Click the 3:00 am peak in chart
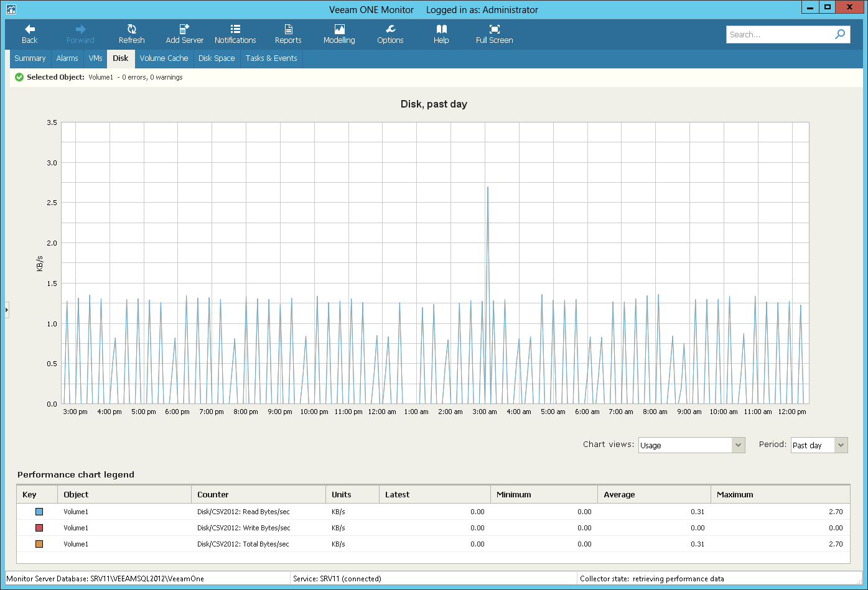The image size is (868, 590). (x=487, y=187)
